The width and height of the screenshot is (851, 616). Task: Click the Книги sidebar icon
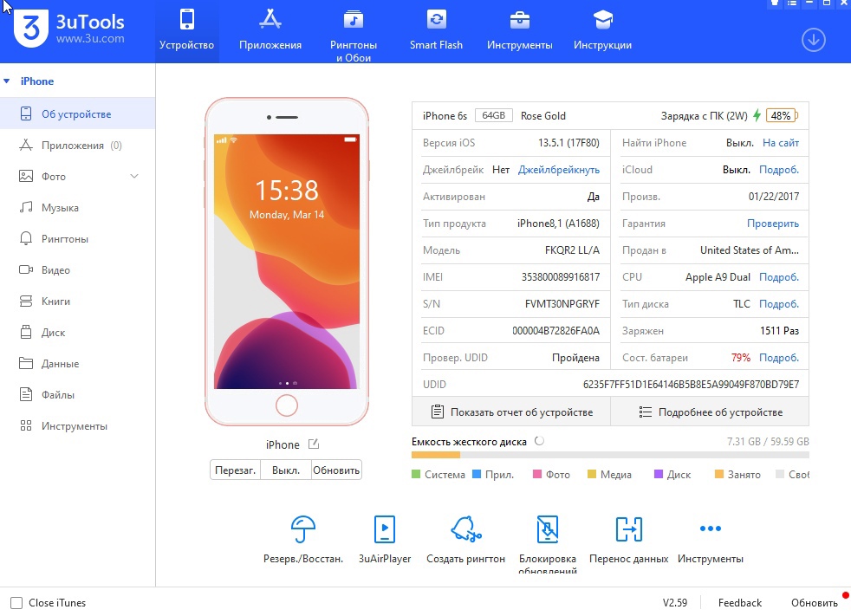(25, 302)
